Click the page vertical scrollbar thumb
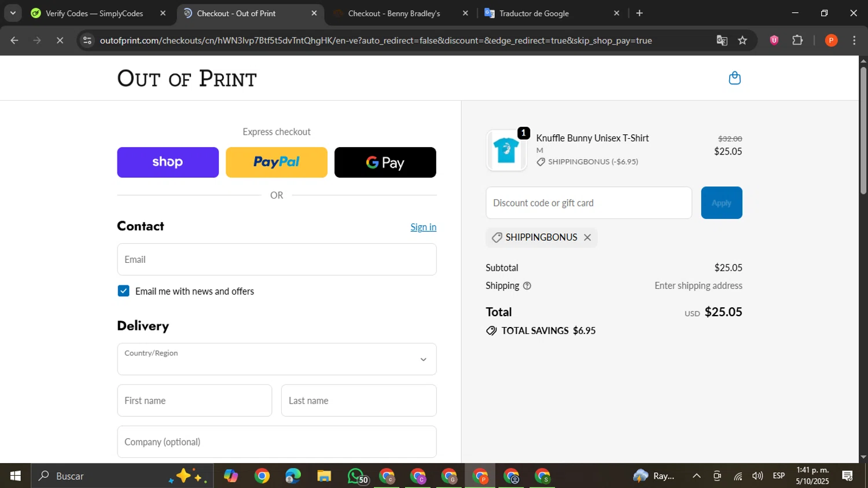The image size is (868, 488). [863, 130]
